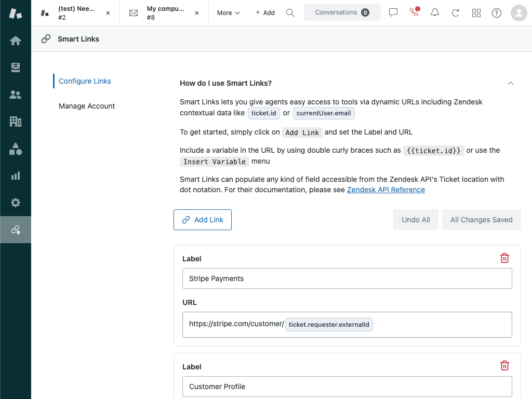Open the Organizations icon in sidebar

[16, 122]
